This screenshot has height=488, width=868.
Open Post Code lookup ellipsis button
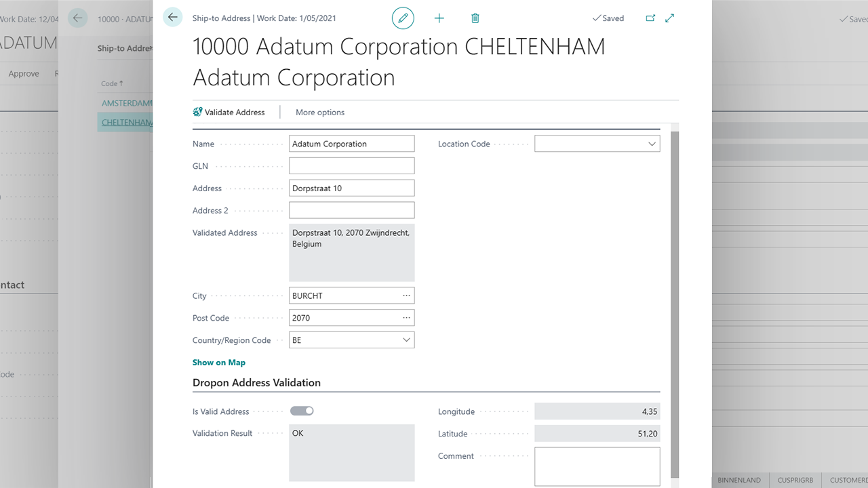406,318
